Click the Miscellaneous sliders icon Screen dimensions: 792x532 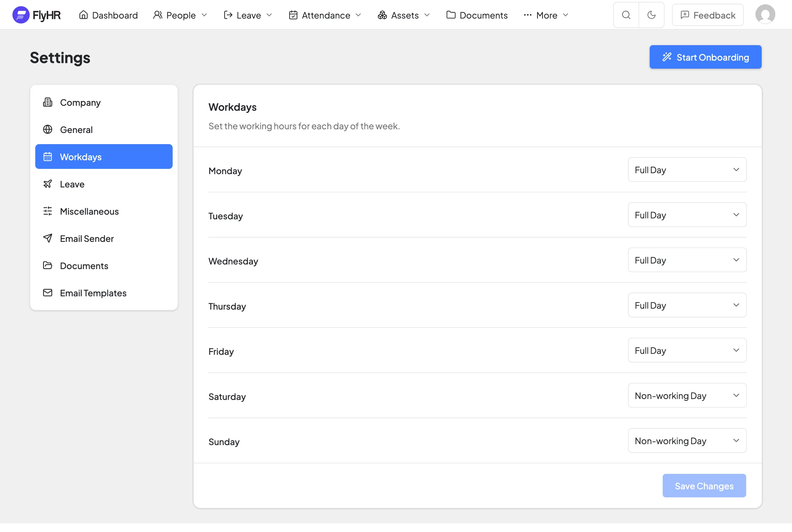[48, 211]
